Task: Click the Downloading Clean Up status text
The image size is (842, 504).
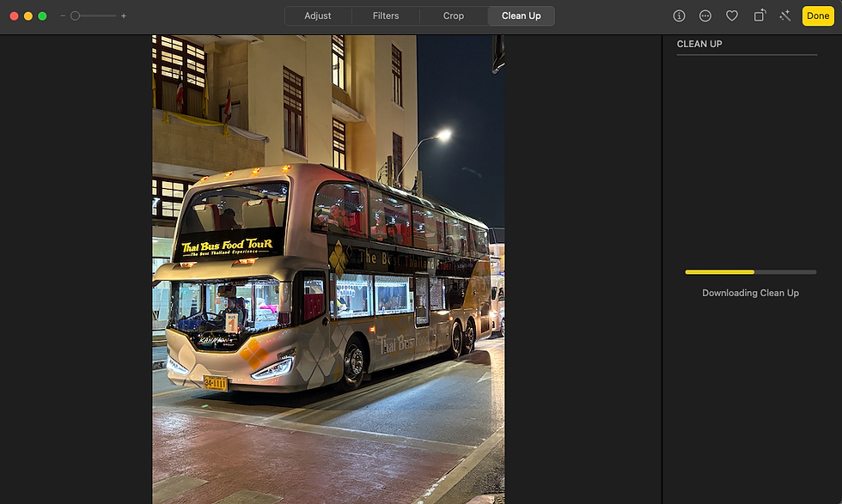Action: [x=751, y=293]
